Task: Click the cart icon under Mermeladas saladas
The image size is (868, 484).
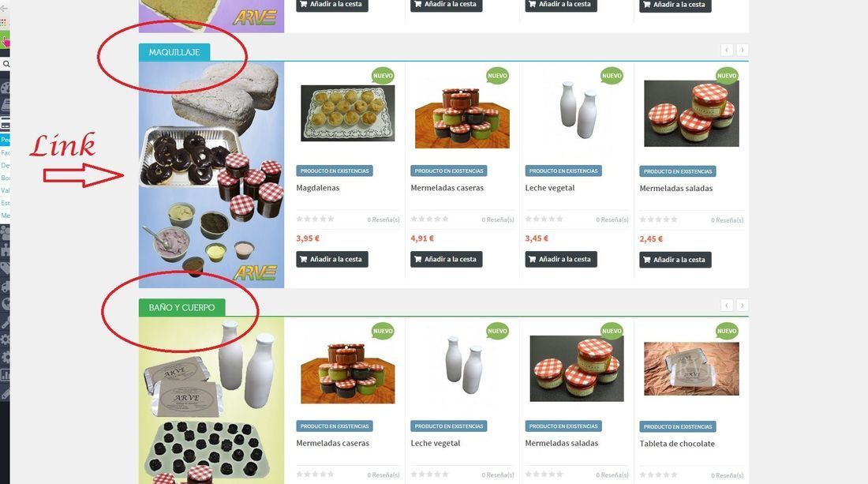Action: tap(646, 260)
